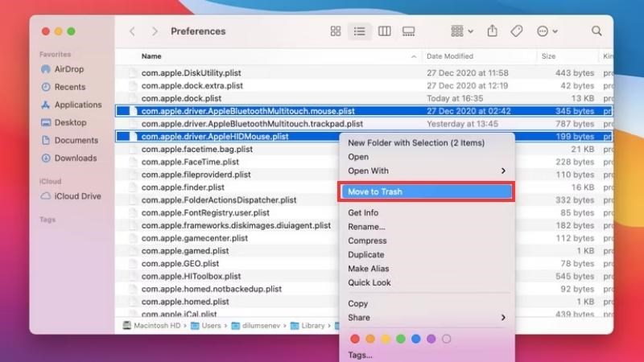The height and width of the screenshot is (362, 644).
Task: Switch Finder to icon view
Action: pyautogui.click(x=336, y=31)
